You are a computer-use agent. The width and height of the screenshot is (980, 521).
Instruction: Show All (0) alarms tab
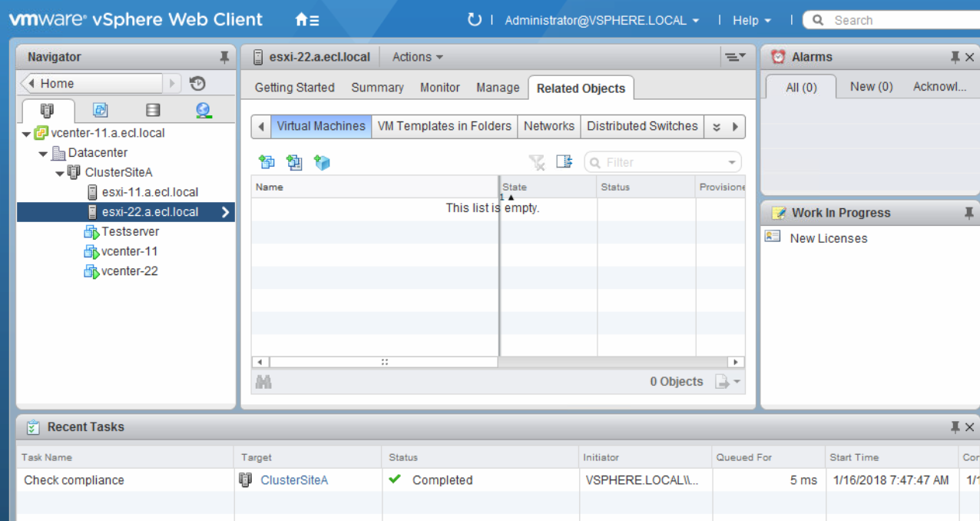pyautogui.click(x=801, y=88)
